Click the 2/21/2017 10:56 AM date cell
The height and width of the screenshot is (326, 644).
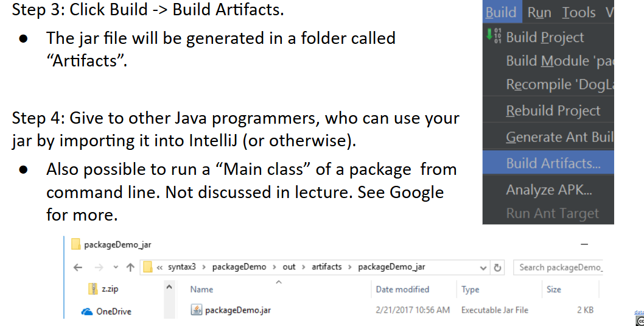coord(413,310)
